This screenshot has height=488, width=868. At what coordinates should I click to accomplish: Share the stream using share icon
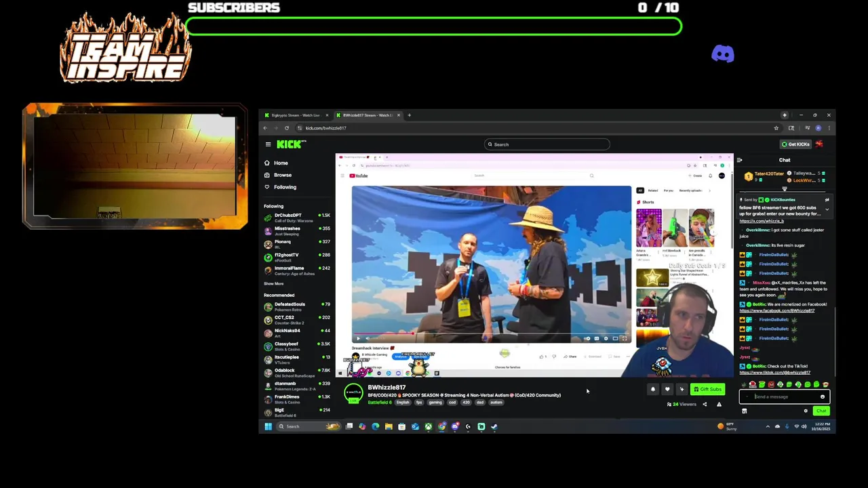tap(705, 405)
